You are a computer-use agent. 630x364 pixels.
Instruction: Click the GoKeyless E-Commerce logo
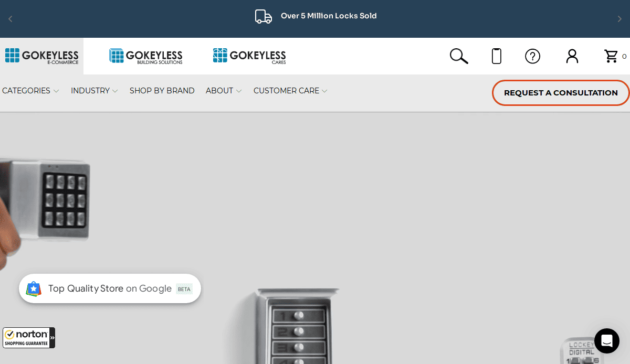coord(41,56)
